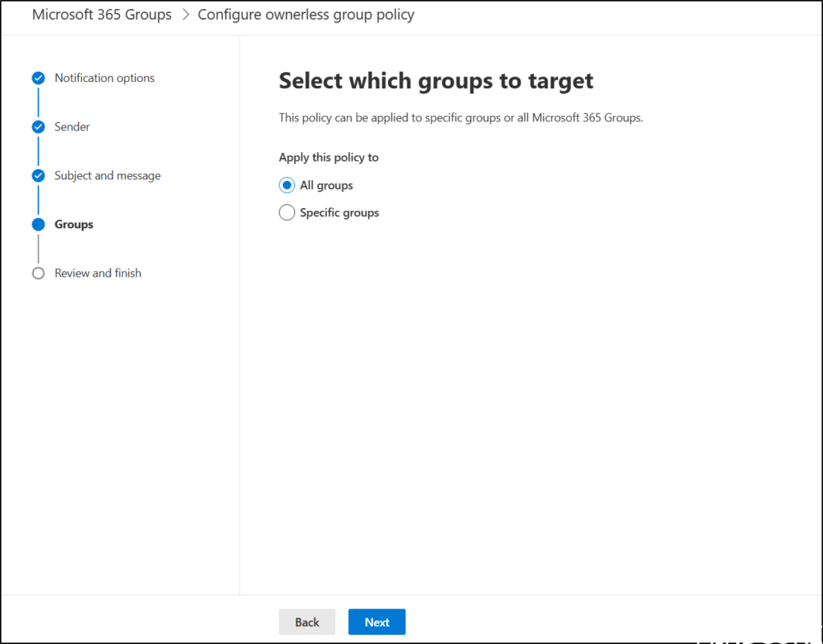This screenshot has width=823, height=644.
Task: Open Microsoft 365 Groups breadcrumb link
Action: point(102,15)
